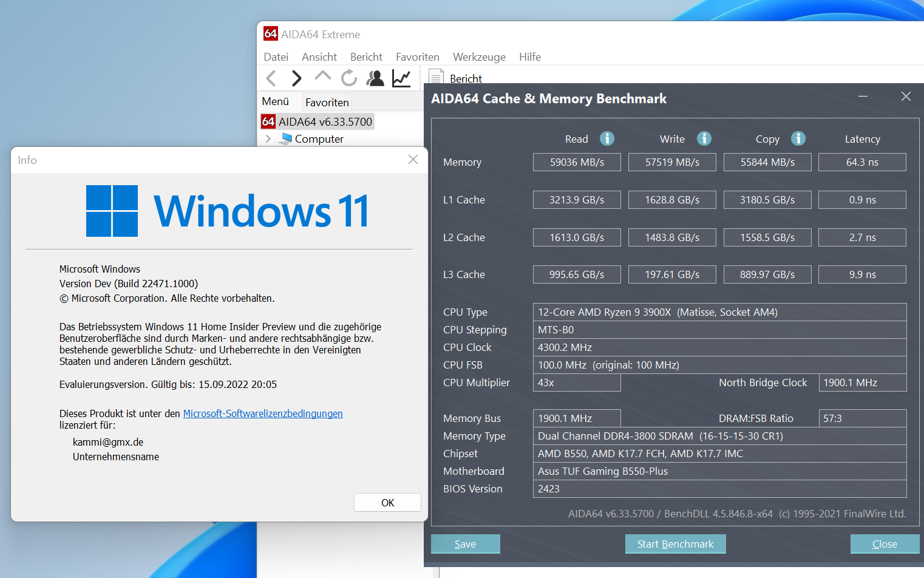924x578 pixels.
Task: Click L1 Cache Copy value 3180.5 GB/s
Action: pyautogui.click(x=767, y=200)
